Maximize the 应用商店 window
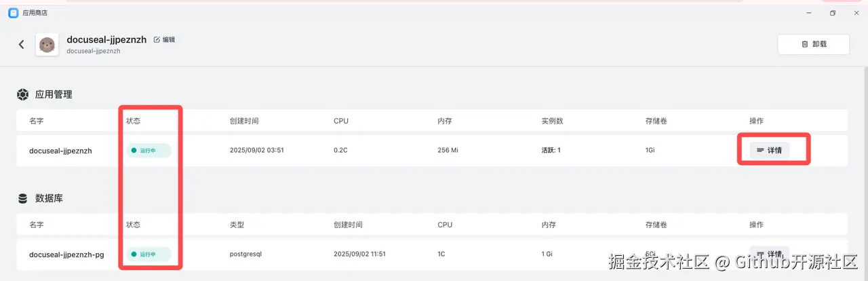The image size is (868, 281). (832, 13)
